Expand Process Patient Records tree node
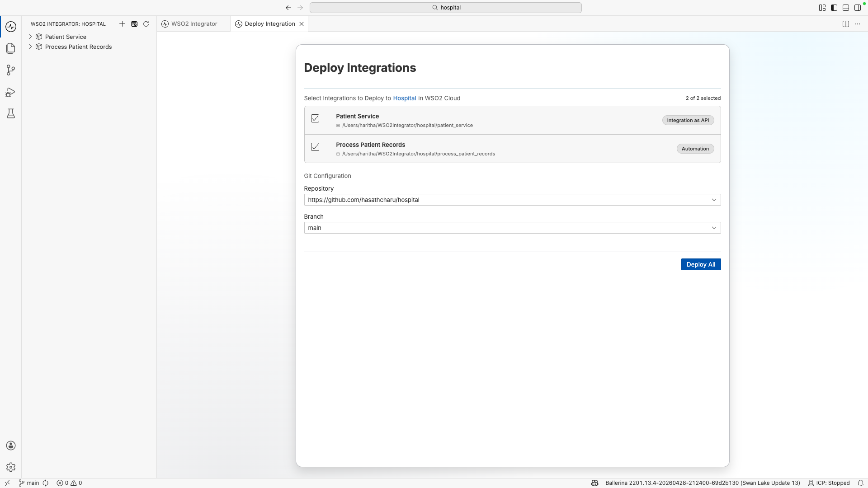 point(30,47)
